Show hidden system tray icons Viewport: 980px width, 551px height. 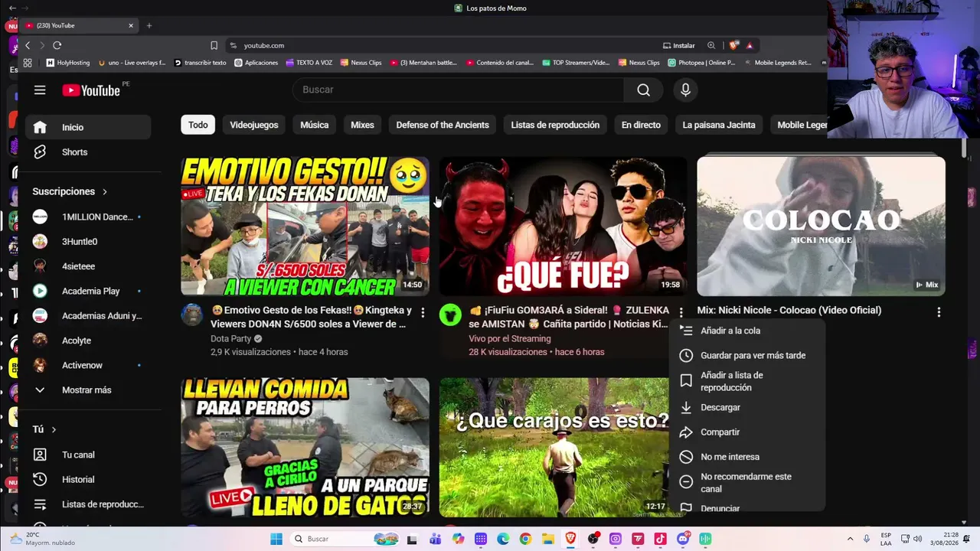850,539
